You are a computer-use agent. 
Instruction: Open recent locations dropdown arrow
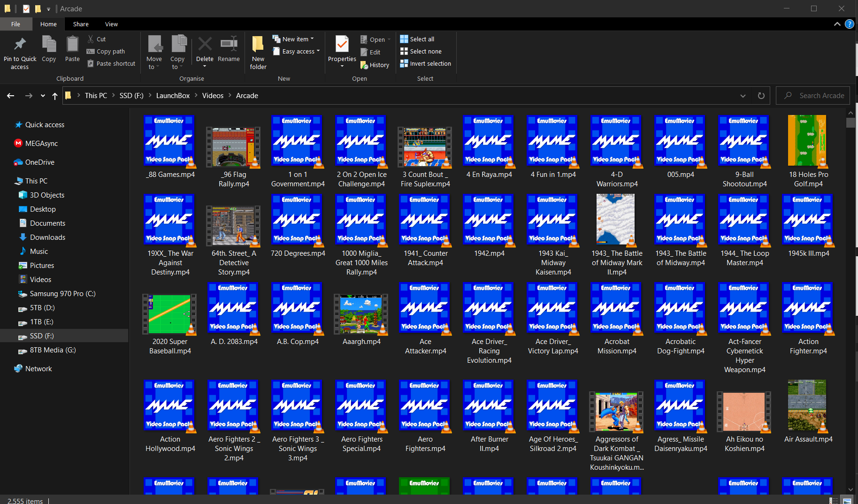(43, 96)
